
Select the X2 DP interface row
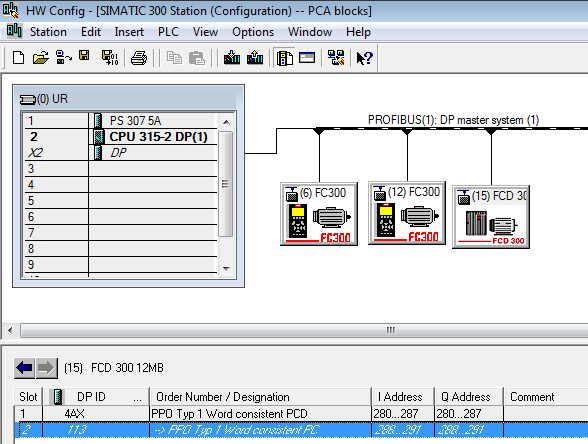coord(121,153)
